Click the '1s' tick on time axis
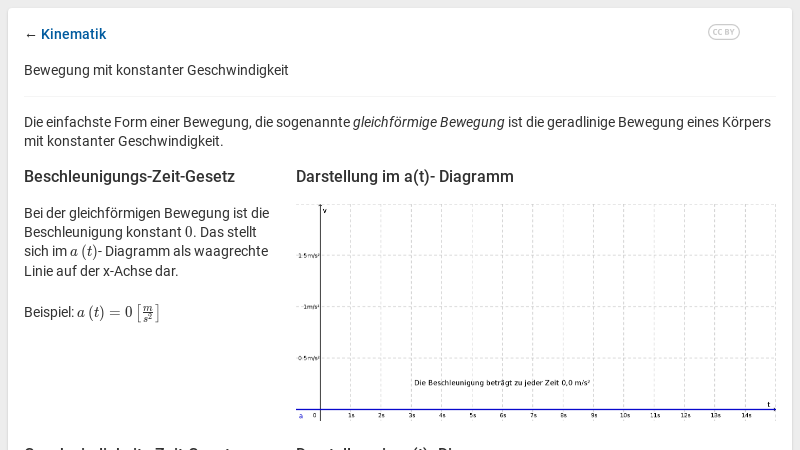The height and width of the screenshot is (450, 800). pos(351,415)
